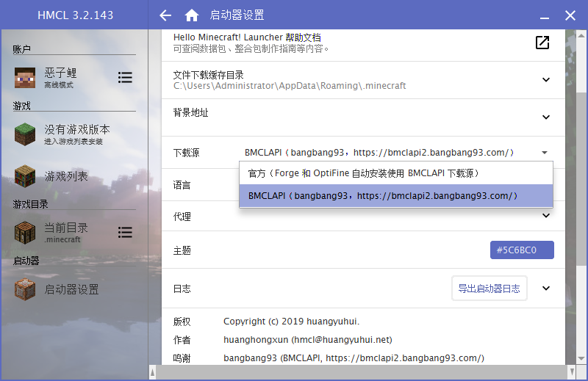This screenshot has width=588, height=381.
Task: Click 导出启动器日志 button
Action: (490, 289)
